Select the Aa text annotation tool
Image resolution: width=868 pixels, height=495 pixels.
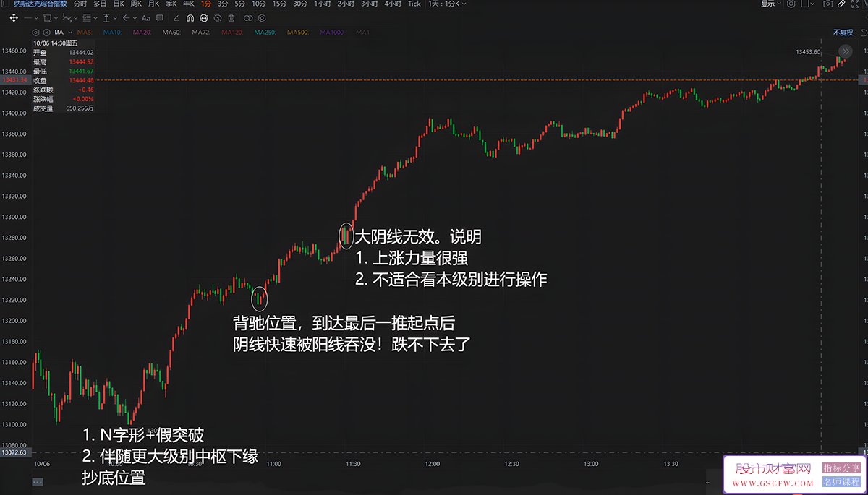point(146,17)
